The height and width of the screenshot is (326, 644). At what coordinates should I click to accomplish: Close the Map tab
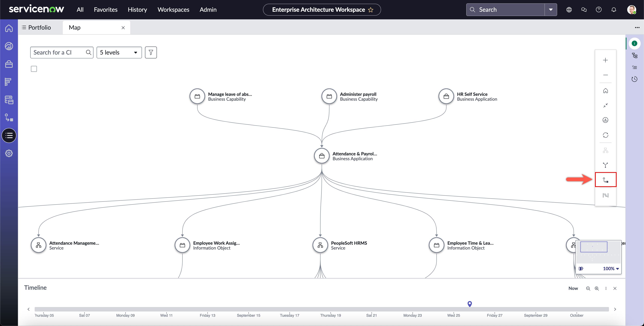[123, 28]
